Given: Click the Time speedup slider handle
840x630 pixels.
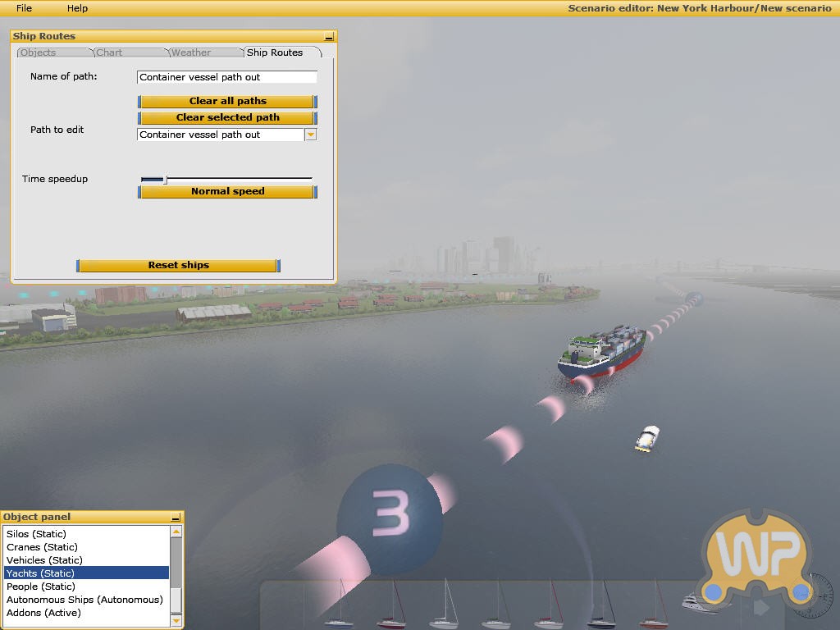Looking at the screenshot, I should click(165, 179).
